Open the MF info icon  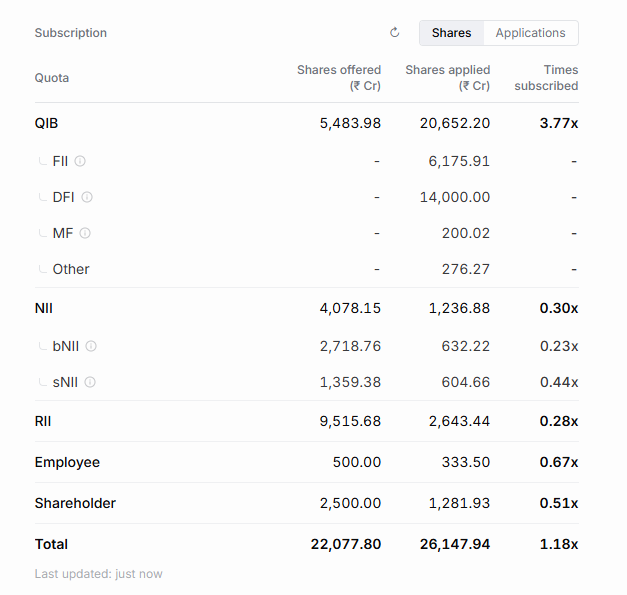click(85, 233)
